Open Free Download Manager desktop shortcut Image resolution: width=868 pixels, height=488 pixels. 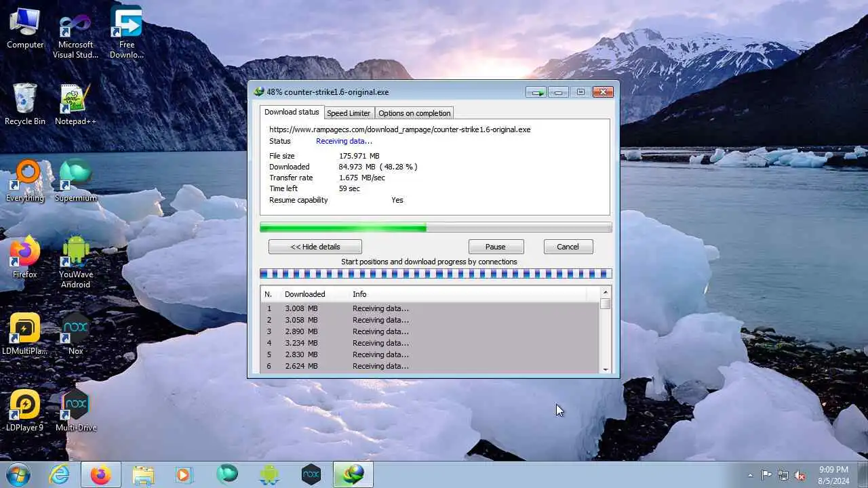(127, 33)
